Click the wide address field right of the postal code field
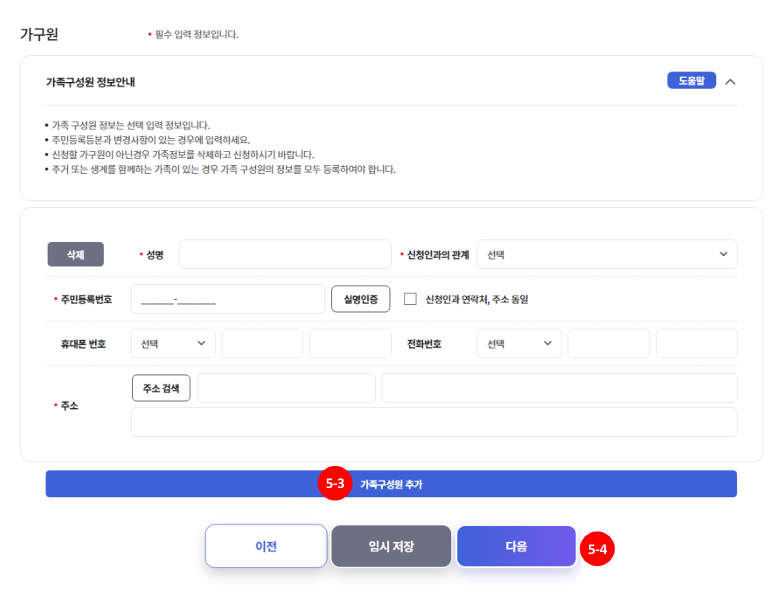 point(559,388)
